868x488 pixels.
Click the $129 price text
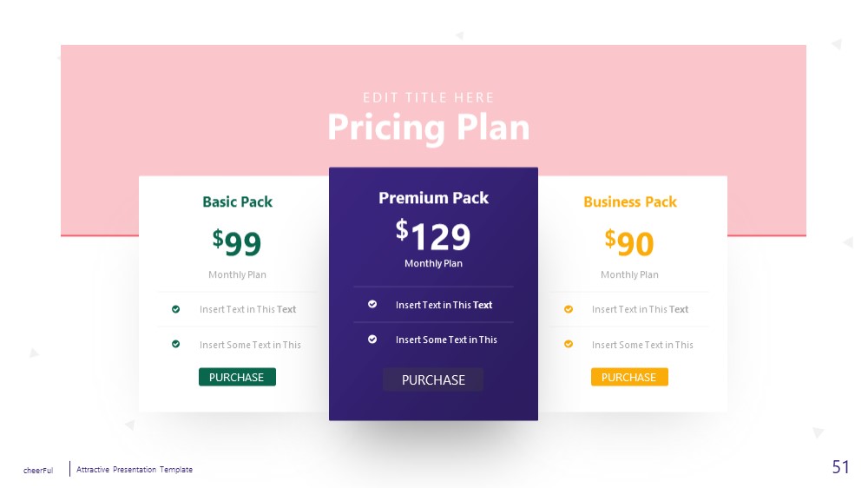433,236
